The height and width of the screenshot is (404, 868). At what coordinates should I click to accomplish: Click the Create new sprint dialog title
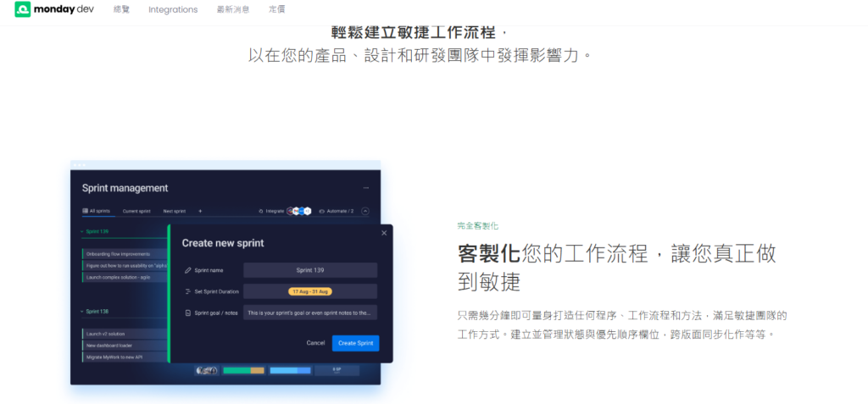pyautogui.click(x=223, y=243)
